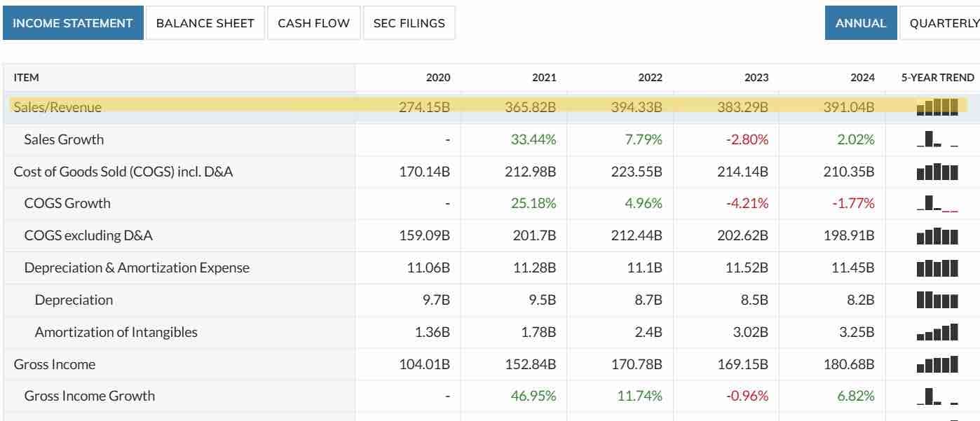This screenshot has height=421, width=980.
Task: Click the 5-Year Trend column header
Action: [x=937, y=78]
